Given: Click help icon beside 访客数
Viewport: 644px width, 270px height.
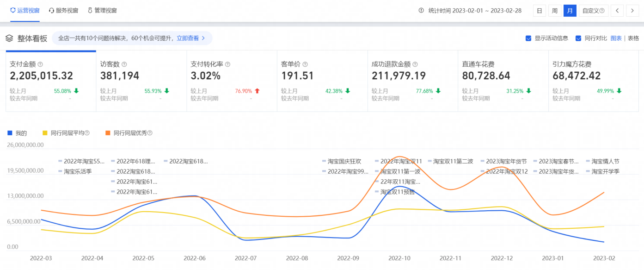Looking at the screenshot, I should pyautogui.click(x=124, y=65).
